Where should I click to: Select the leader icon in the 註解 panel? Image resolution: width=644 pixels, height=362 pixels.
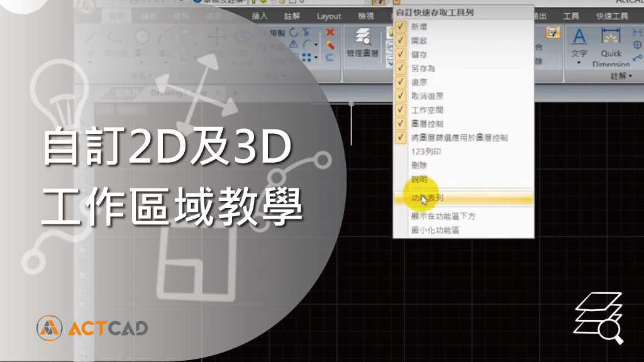pyautogui.click(x=637, y=58)
